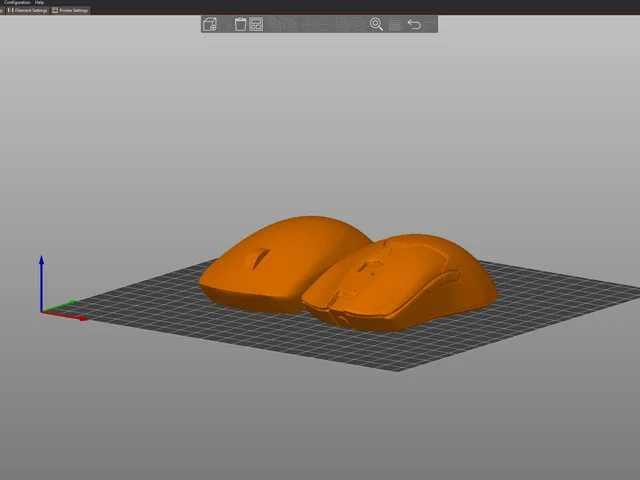Viewport: 640px width, 480px height.
Task: Click the Split to objects icon
Action: (x=343, y=24)
